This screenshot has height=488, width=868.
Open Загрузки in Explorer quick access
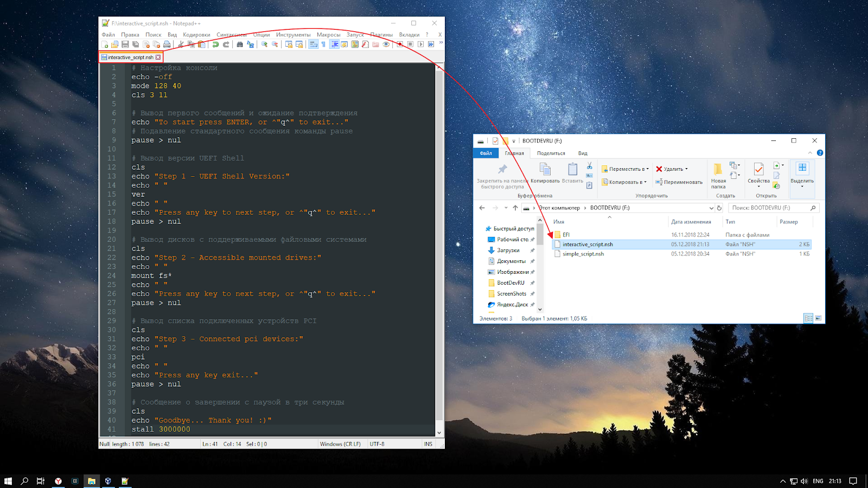click(508, 251)
